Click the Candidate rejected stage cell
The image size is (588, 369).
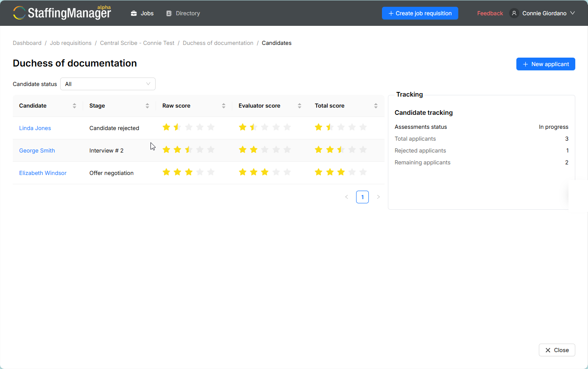114,128
